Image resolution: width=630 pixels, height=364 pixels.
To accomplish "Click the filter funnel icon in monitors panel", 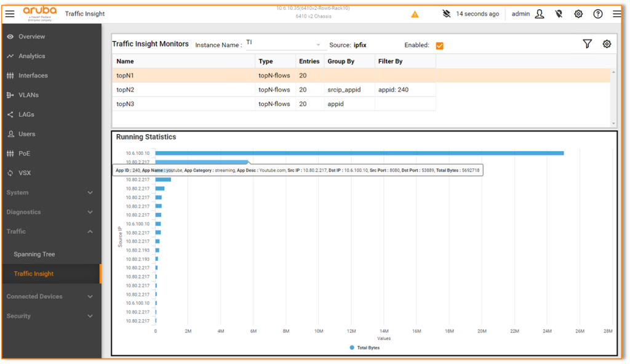I will pyautogui.click(x=587, y=44).
